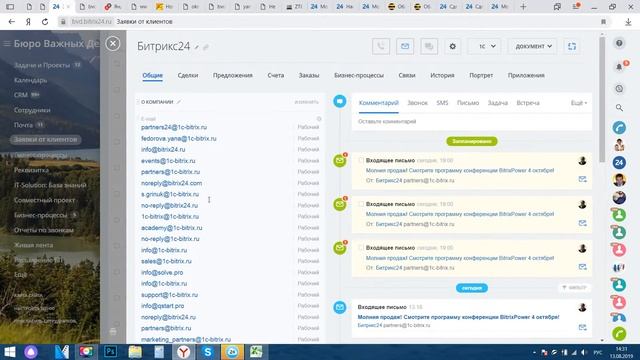Screen dimensions: 640x360
Task: Click the Оставьте комментарий input field
Action: click(471, 122)
